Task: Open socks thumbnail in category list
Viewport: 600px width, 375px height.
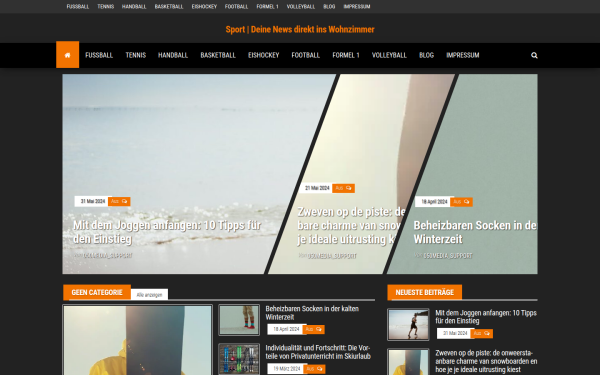Action: click(239, 320)
